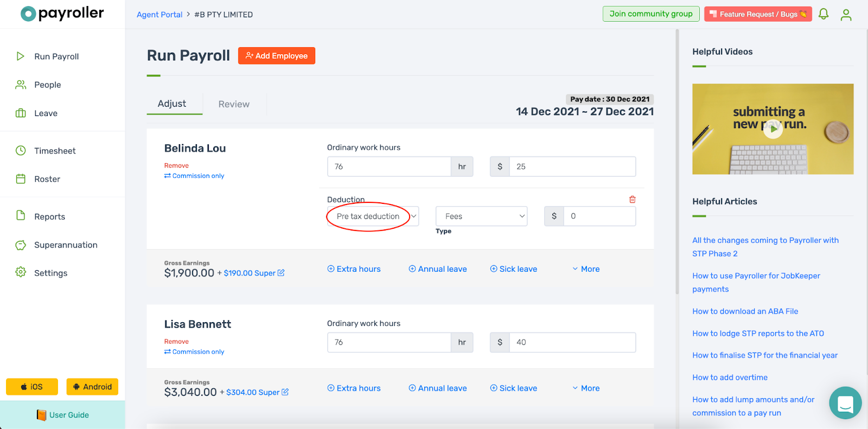Select the Adjust tab

point(172,104)
